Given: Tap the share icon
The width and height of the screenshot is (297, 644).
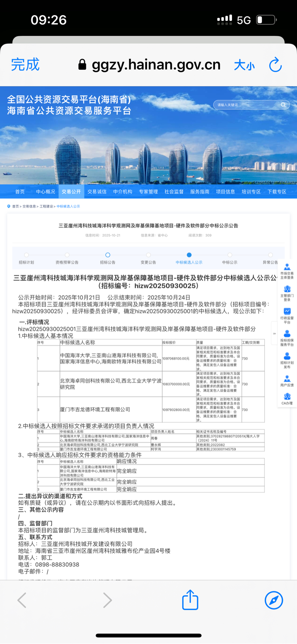Looking at the screenshot, I should [x=190, y=599].
